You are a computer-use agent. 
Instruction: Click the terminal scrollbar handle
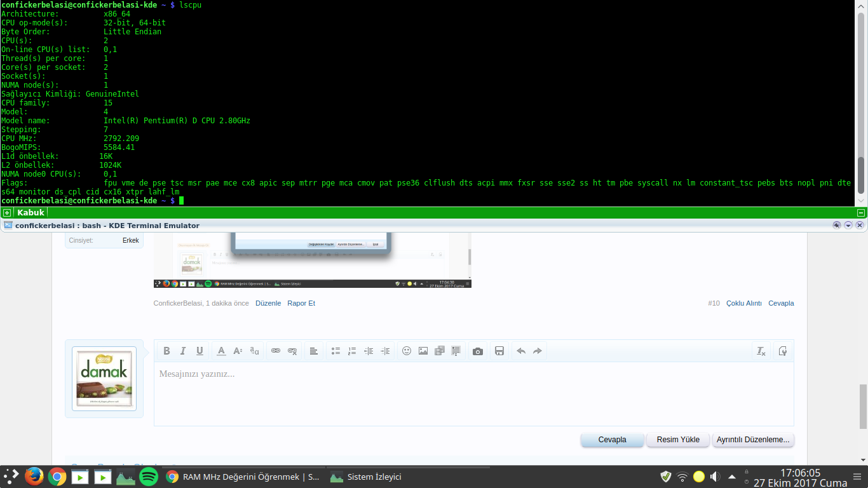pyautogui.click(x=862, y=174)
